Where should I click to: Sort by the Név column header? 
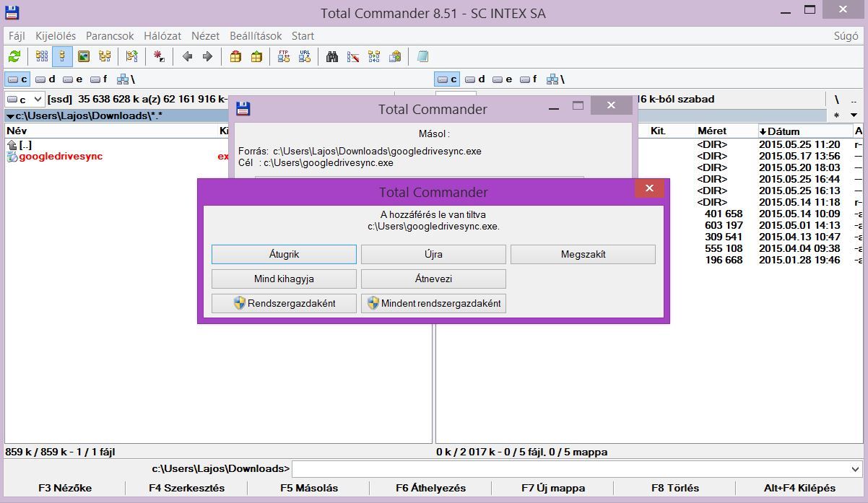pos(112,131)
